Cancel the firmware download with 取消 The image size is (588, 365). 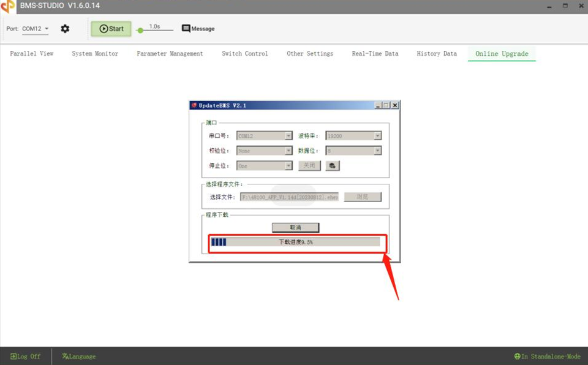tap(295, 227)
